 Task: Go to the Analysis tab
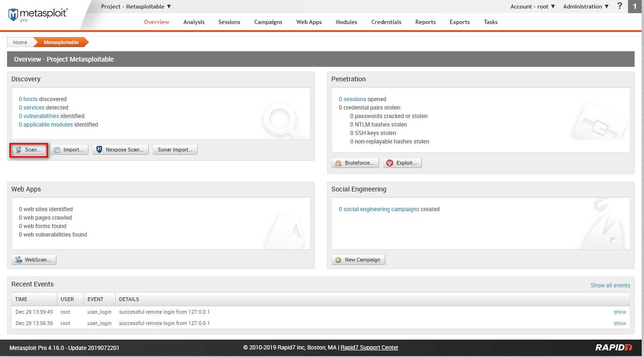194,22
